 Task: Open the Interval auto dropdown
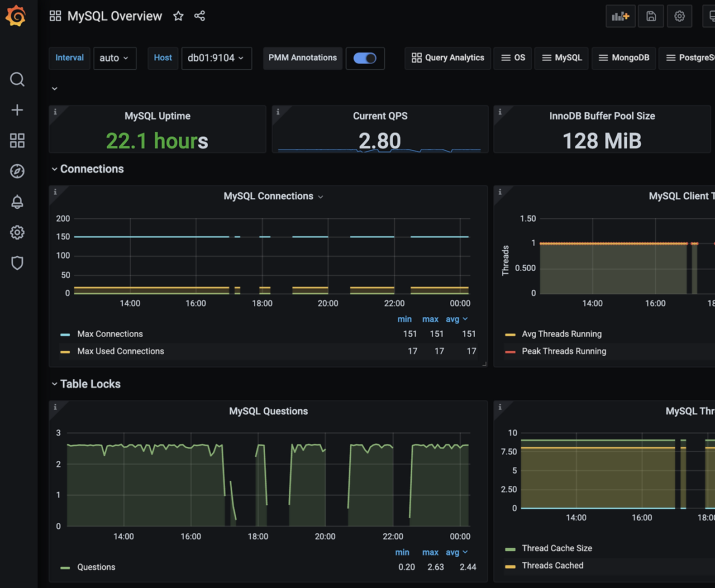[x=115, y=58]
